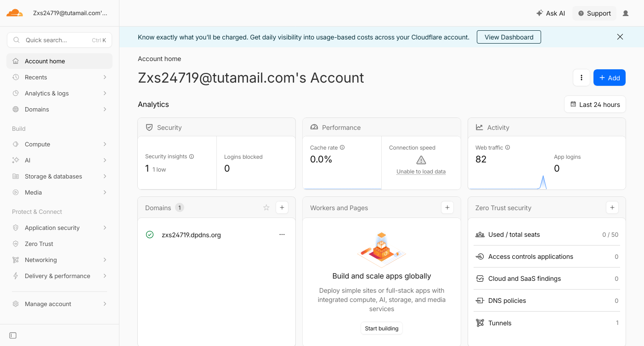Add a domain with the plus icon
The image size is (644, 346).
click(x=282, y=207)
